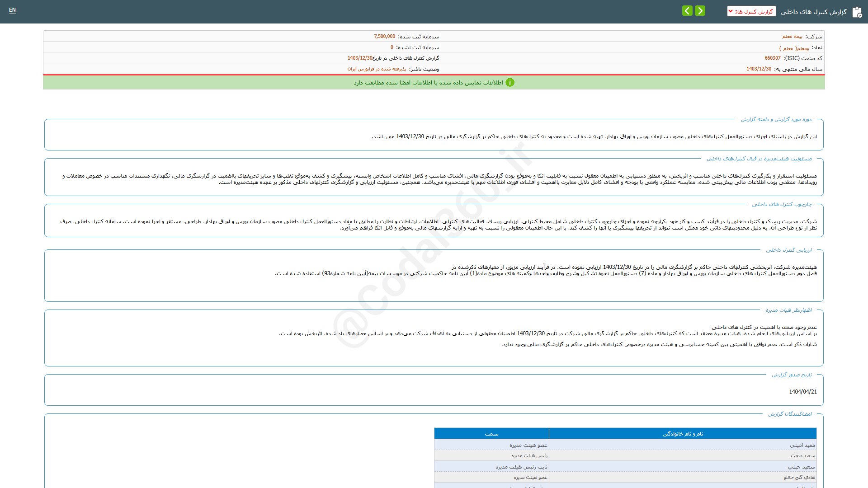868x488 pixels.
Task: Click issuer status پذیرفته شده در فرابورس ایران
Action: click(377, 69)
